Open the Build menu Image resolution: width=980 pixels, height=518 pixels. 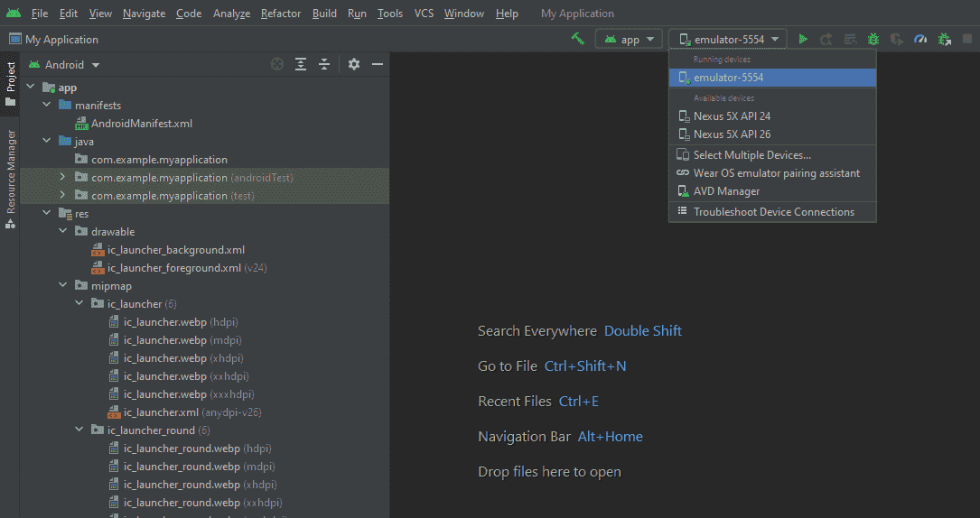pyautogui.click(x=324, y=14)
